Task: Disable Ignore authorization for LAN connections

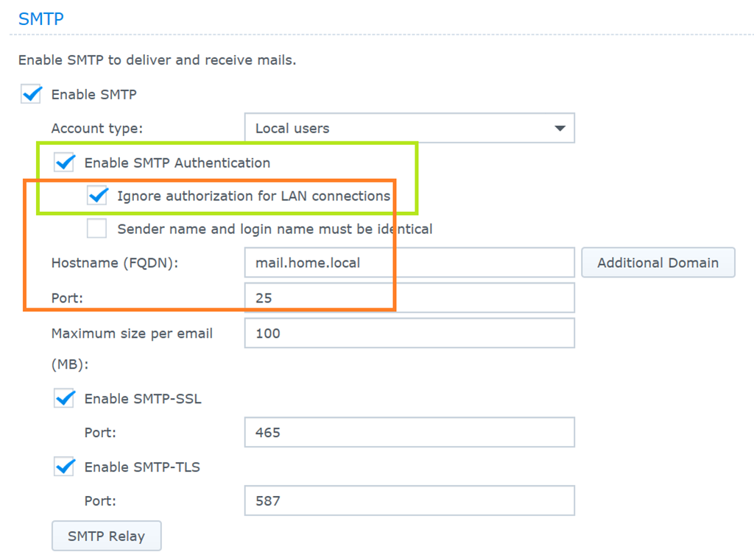Action: (x=97, y=196)
